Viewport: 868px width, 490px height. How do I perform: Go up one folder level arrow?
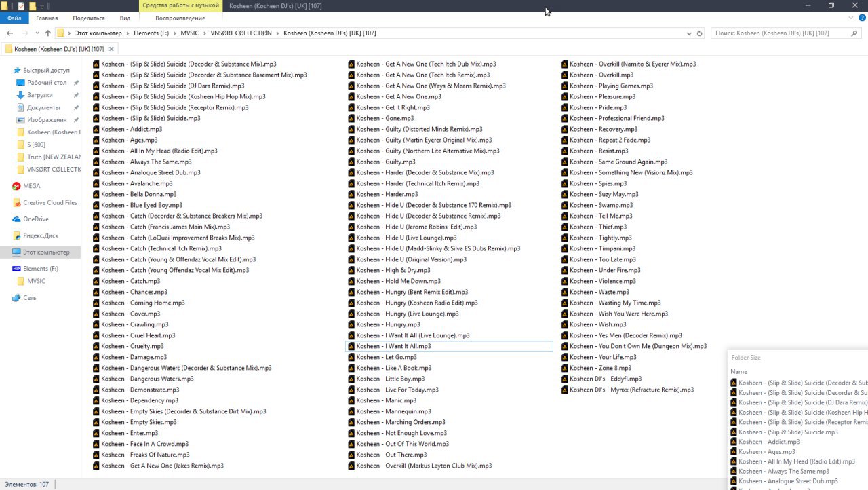pos(47,33)
